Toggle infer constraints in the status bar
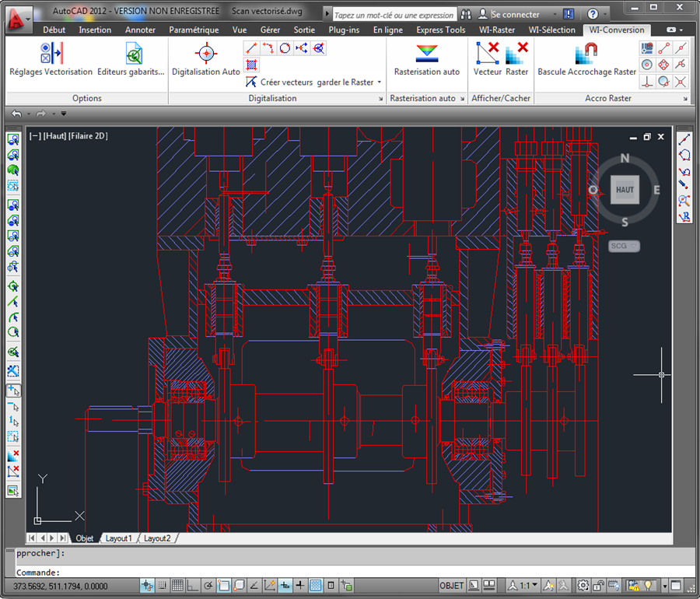The image size is (700, 599). click(147, 585)
